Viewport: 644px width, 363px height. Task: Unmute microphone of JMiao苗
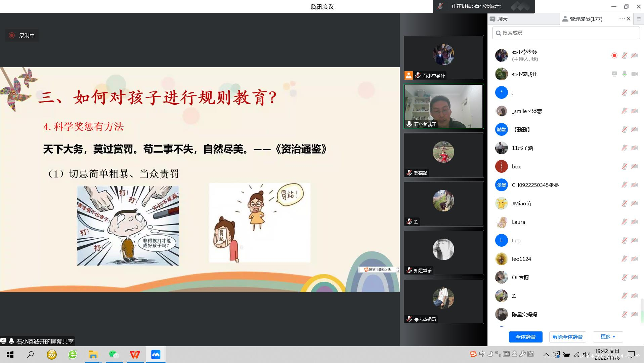point(624,203)
